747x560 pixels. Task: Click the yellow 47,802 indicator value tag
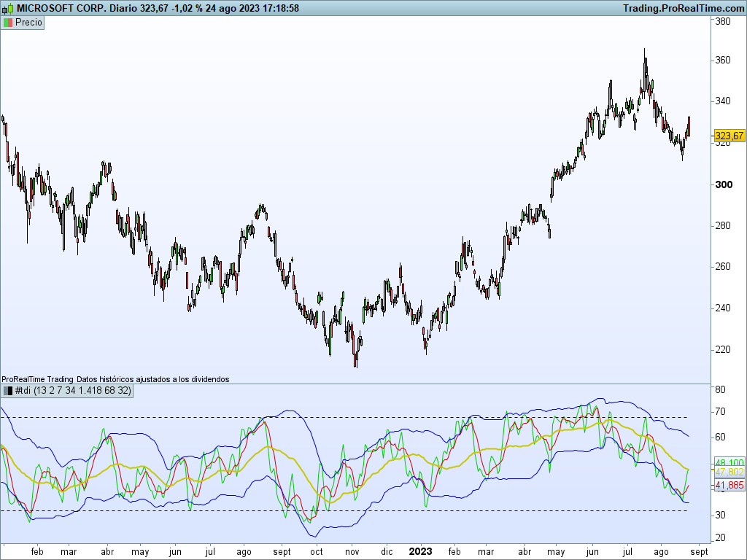(x=729, y=472)
